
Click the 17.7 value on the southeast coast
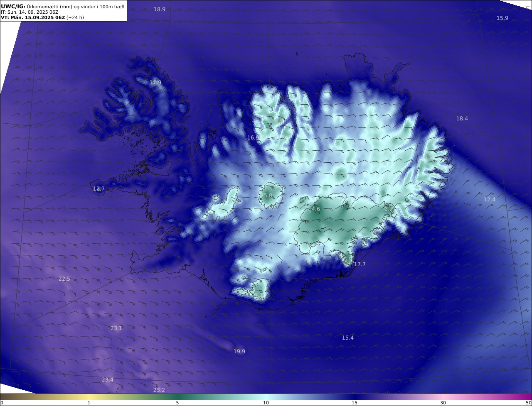(360, 264)
